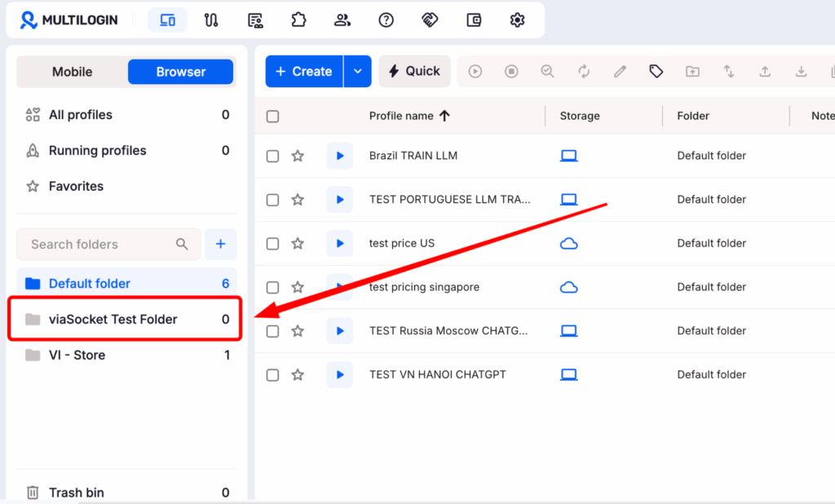Click the Storage column header
Image resolution: width=835 pixels, height=504 pixels.
point(580,116)
